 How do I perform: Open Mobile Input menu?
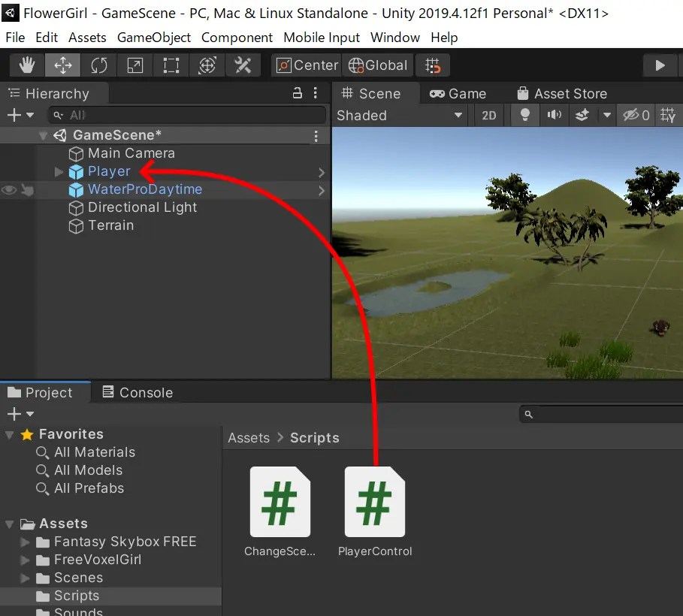(322, 38)
